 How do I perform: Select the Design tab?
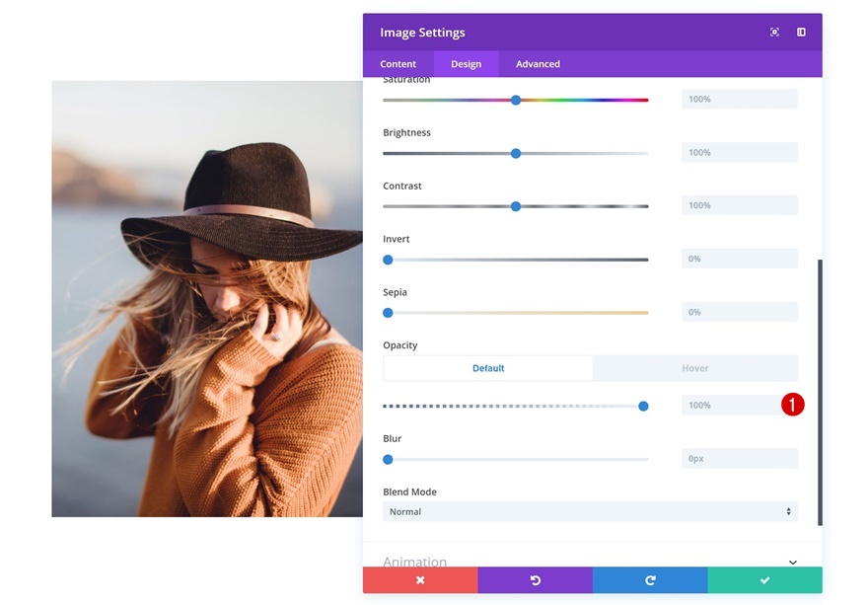pyautogui.click(x=467, y=64)
